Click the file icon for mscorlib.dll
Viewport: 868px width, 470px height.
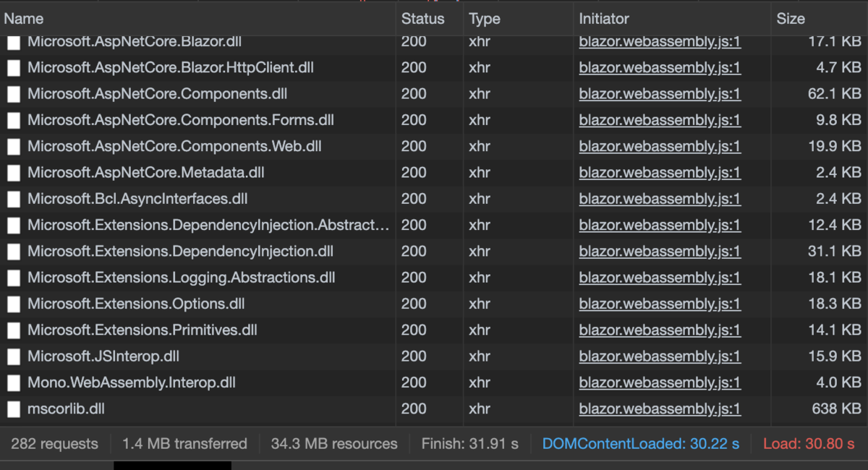click(x=14, y=409)
